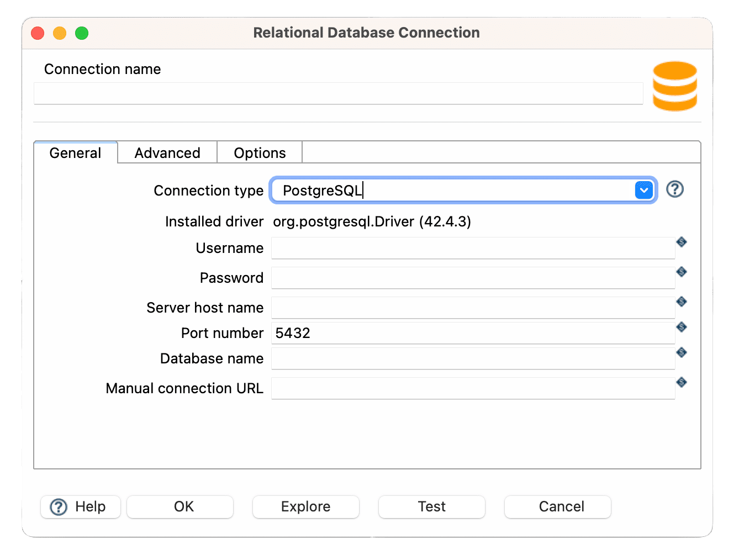Click the Port number field showing 5432
Screen dimensions: 739x560
tap(473, 333)
